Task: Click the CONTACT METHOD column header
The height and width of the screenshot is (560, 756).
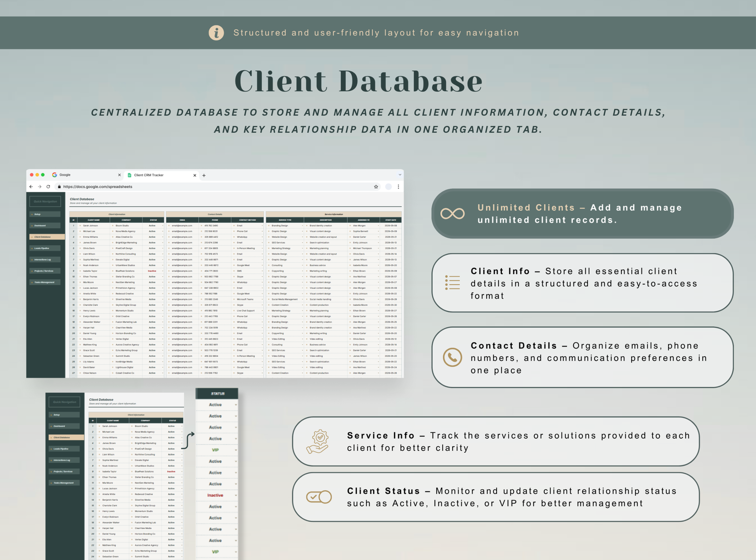Action: point(248,220)
